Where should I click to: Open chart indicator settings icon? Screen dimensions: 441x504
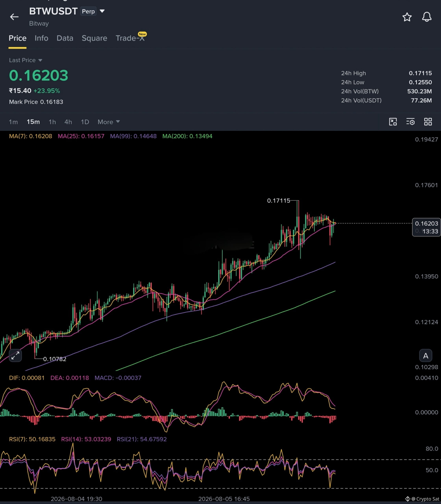pyautogui.click(x=410, y=122)
